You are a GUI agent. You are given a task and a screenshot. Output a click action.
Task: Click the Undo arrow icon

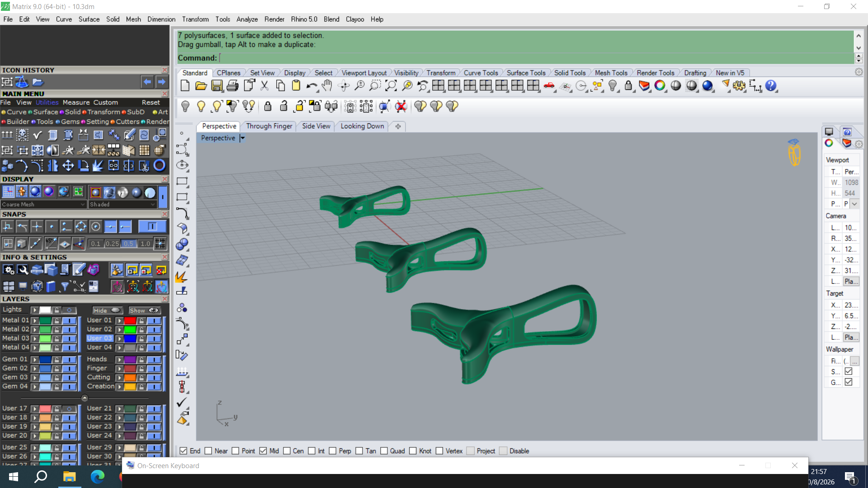(311, 86)
